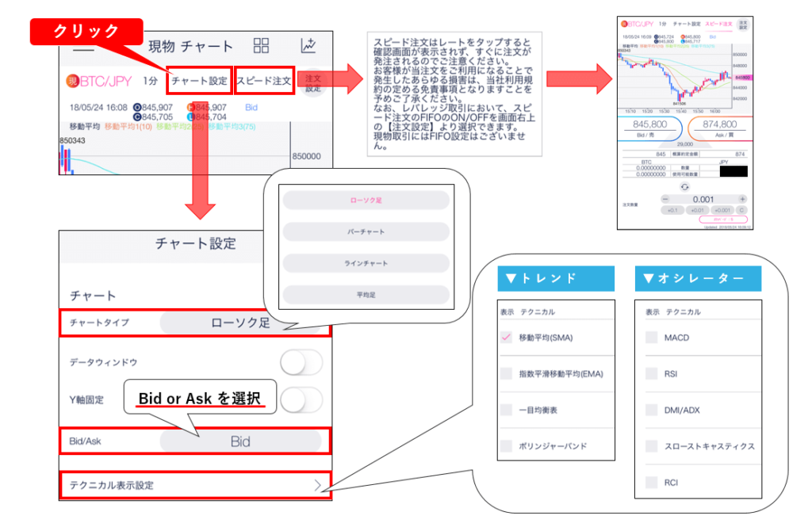Open the Bid/Ask selector showing Bid
Screen dimensions: 812x531
[240, 441]
